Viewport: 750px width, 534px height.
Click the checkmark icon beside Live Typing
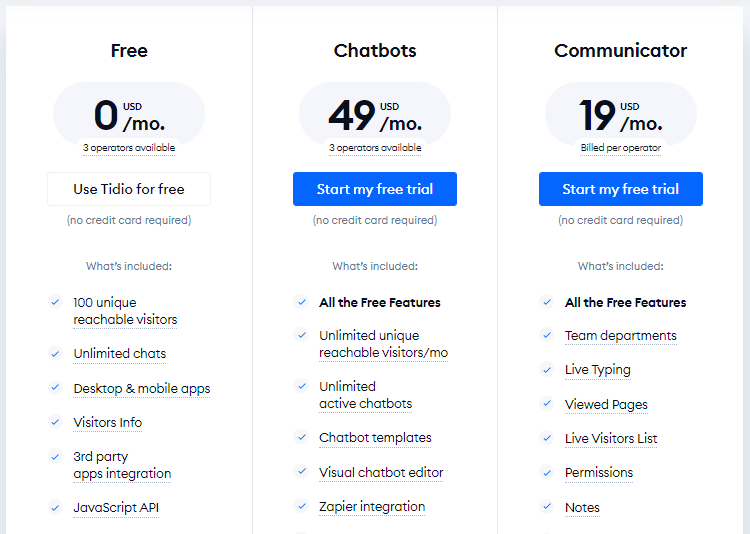tap(547, 369)
